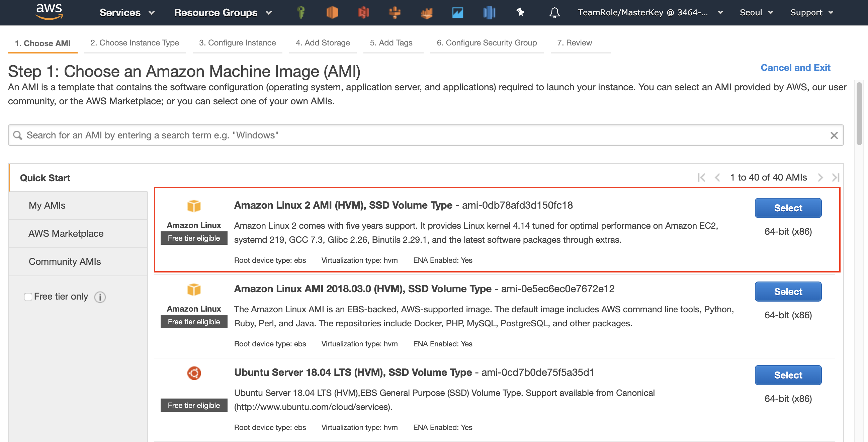
Task: Switch to the Community AMIs tab
Action: pyautogui.click(x=65, y=261)
